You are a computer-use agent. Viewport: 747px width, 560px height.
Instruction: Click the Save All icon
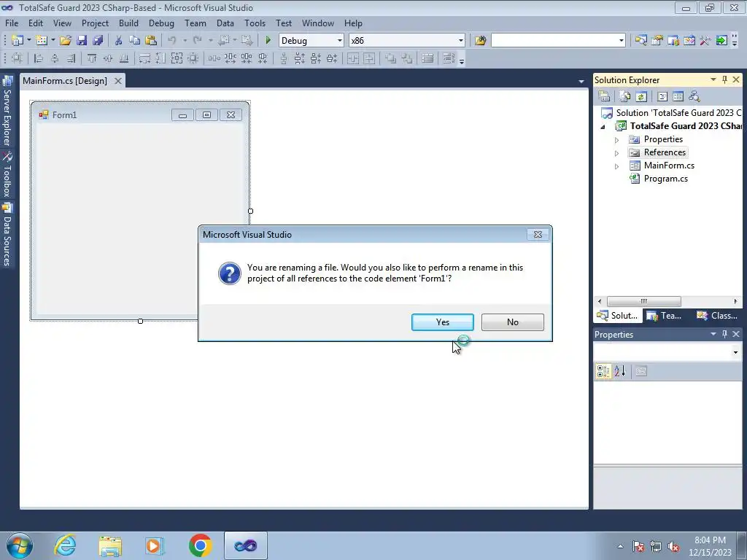click(98, 41)
